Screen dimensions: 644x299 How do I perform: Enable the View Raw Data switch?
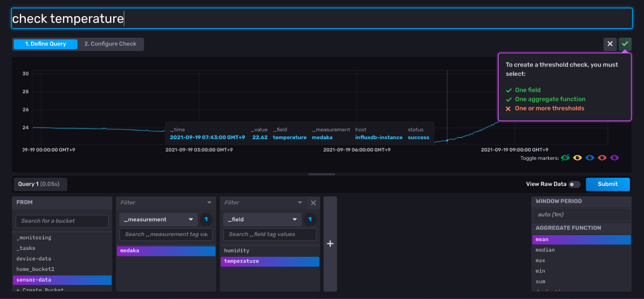point(575,184)
